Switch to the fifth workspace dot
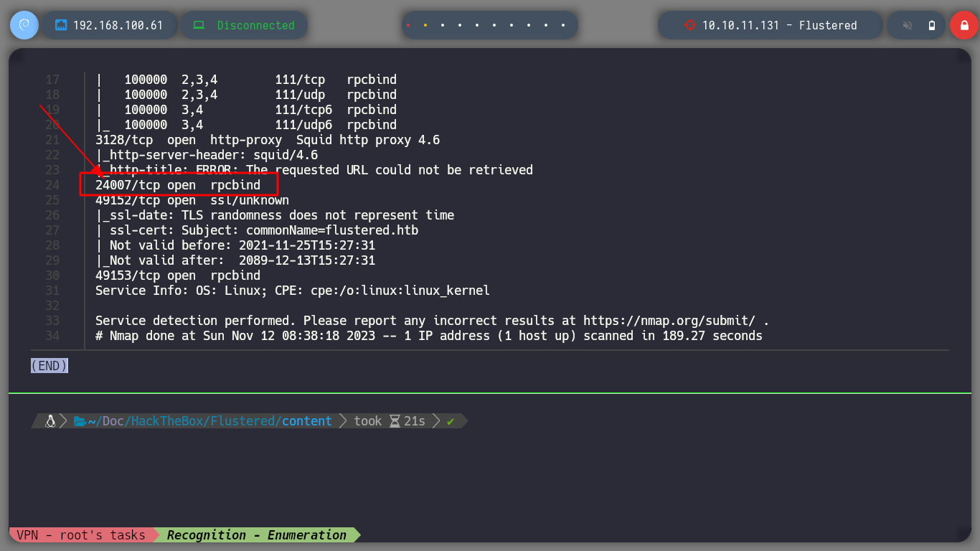The height and width of the screenshot is (551, 980). (x=477, y=25)
